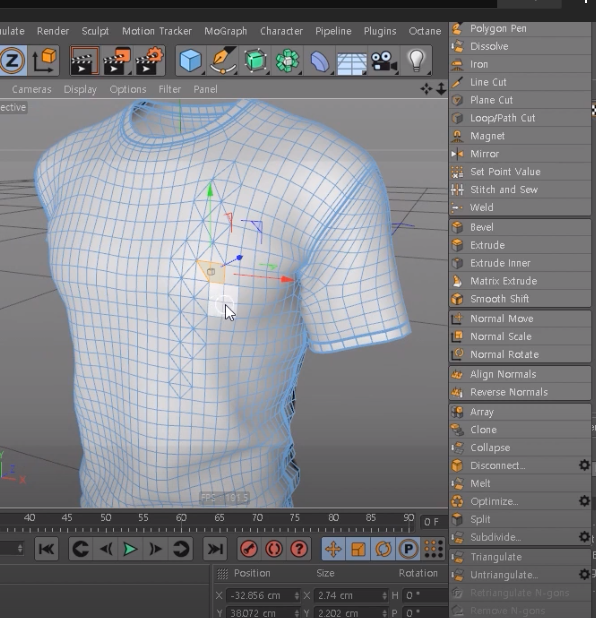Click the Light bulb icon

(x=416, y=61)
